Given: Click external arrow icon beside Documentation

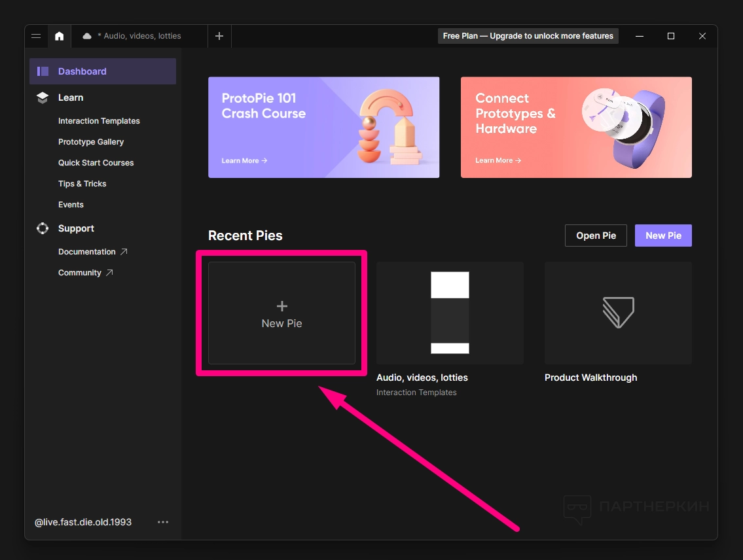Looking at the screenshot, I should [124, 252].
